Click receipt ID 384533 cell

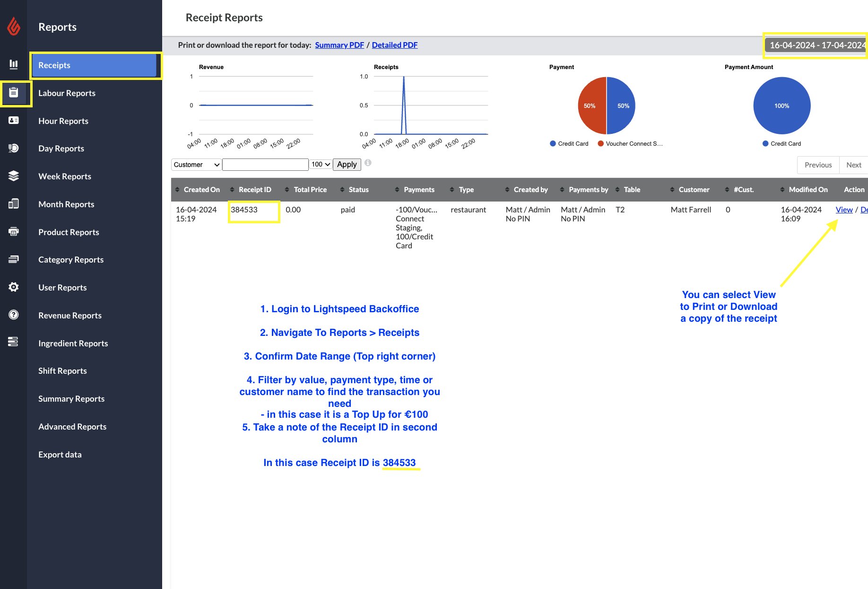pos(244,210)
